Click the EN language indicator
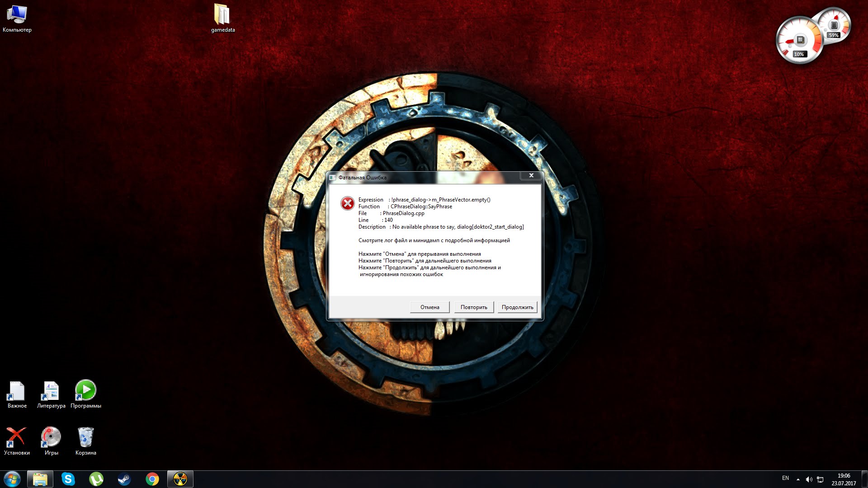The image size is (868, 488). tap(785, 478)
